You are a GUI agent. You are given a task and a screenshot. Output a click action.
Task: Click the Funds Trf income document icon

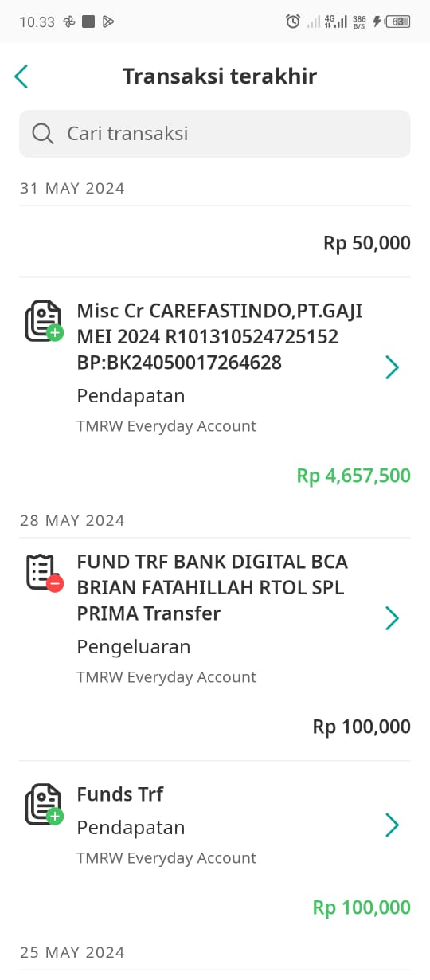point(44,805)
